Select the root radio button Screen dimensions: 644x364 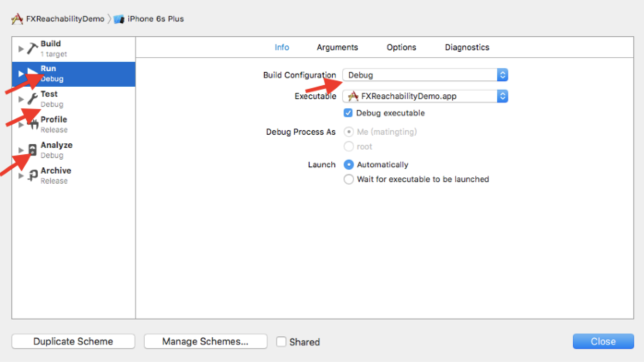coord(349,147)
